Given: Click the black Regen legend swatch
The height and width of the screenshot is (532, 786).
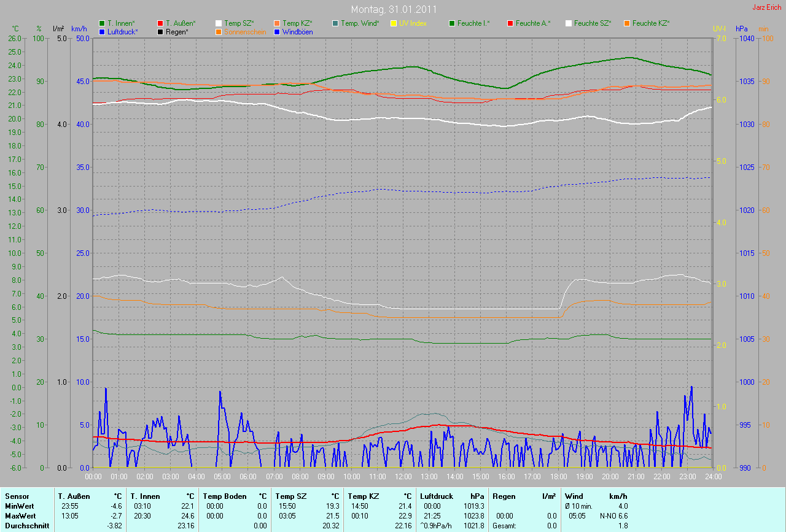Looking at the screenshot, I should point(160,31).
